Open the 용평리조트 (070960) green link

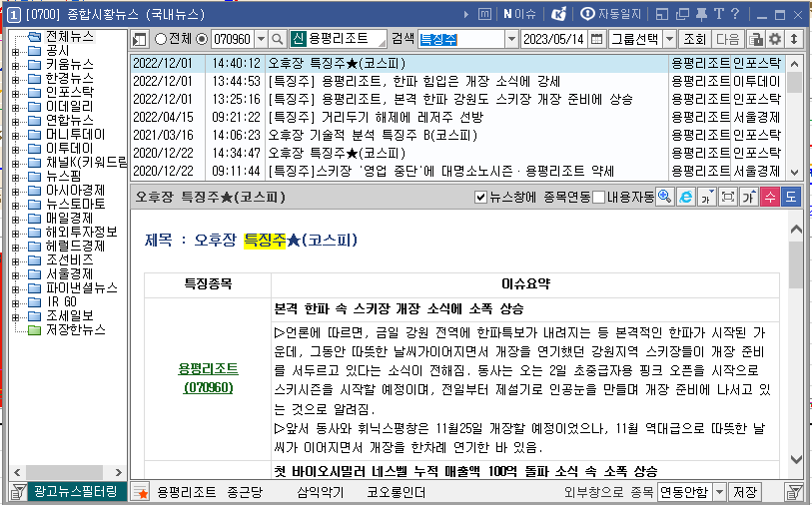[x=208, y=377]
